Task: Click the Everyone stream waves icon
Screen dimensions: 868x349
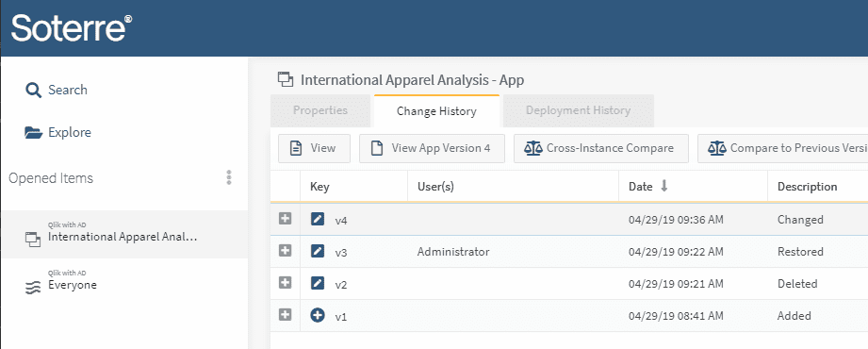Action: coord(34,288)
